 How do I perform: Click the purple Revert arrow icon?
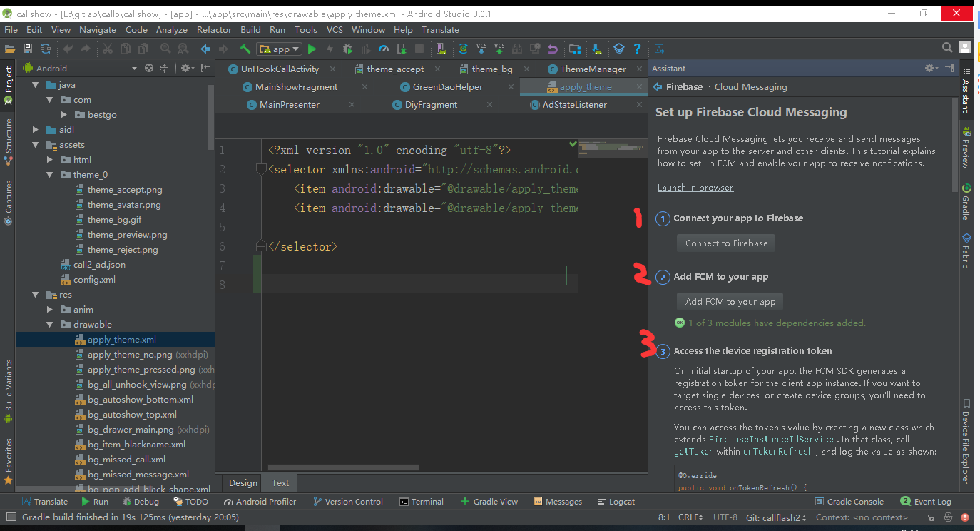553,49
